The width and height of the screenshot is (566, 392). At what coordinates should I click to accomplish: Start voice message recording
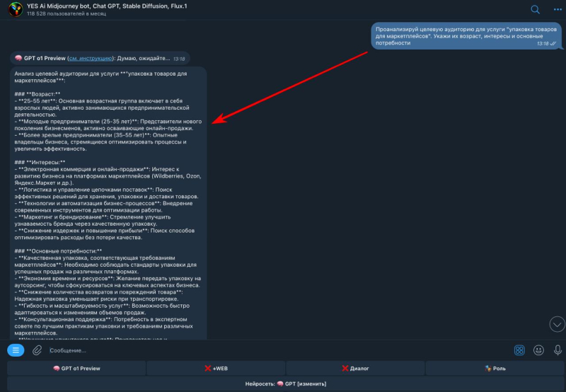click(x=556, y=350)
